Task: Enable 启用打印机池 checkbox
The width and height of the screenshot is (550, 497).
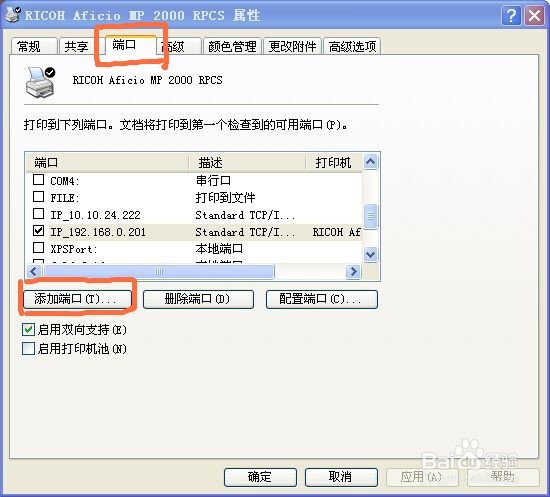Action: [x=28, y=349]
